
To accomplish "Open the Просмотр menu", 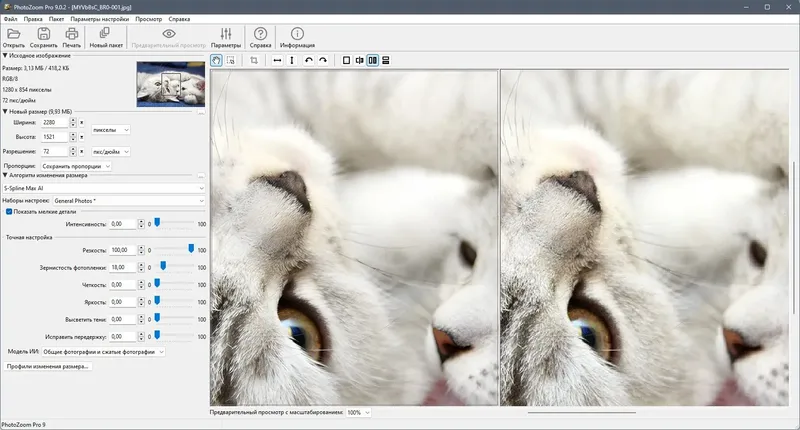I will pyautogui.click(x=148, y=19).
